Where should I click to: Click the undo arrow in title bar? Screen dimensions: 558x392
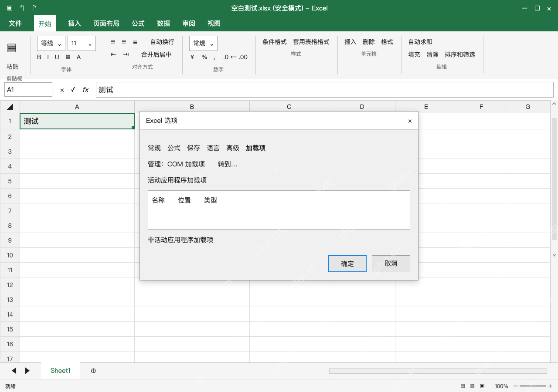(x=22, y=8)
